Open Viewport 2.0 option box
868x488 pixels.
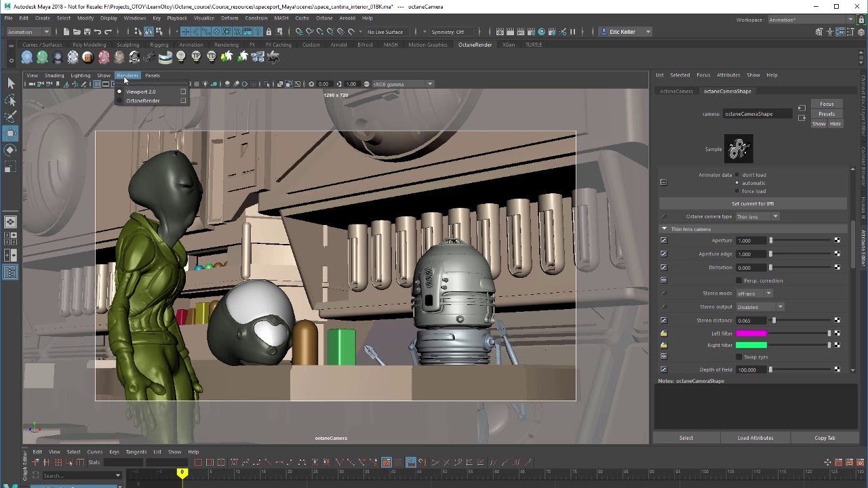(183, 91)
